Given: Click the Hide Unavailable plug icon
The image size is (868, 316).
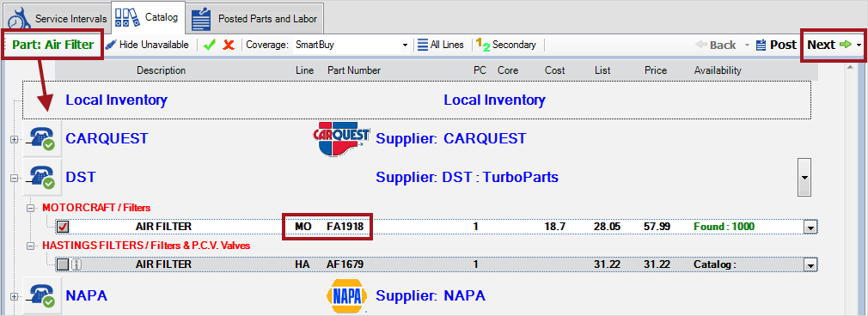Looking at the screenshot, I should [111, 45].
